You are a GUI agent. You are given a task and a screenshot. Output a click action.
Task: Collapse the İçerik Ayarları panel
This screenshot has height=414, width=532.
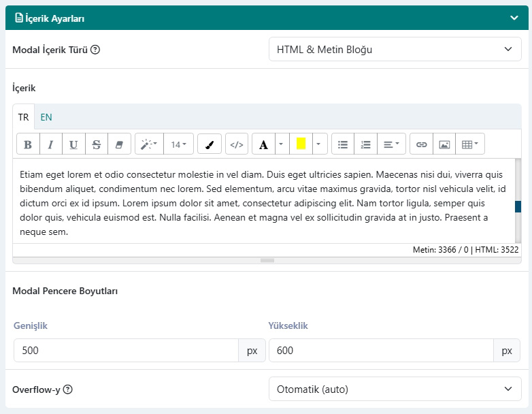click(514, 18)
